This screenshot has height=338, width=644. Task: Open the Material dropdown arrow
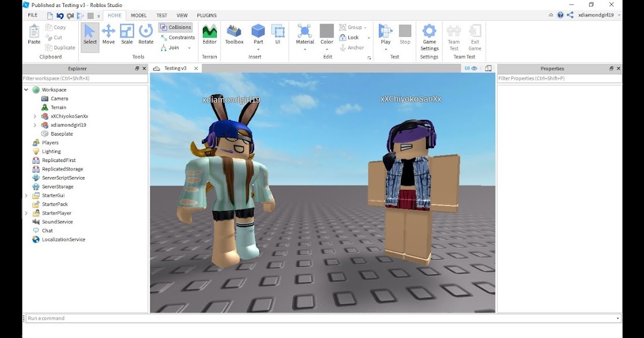[x=305, y=49]
